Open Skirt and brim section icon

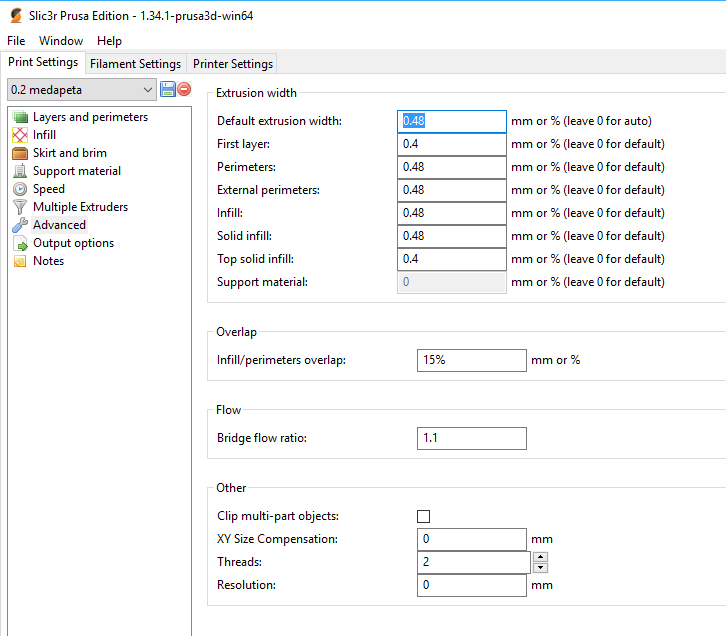coord(20,153)
